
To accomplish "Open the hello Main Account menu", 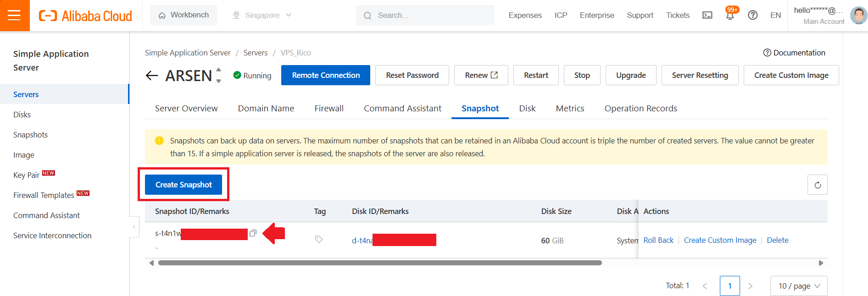I will pos(819,16).
